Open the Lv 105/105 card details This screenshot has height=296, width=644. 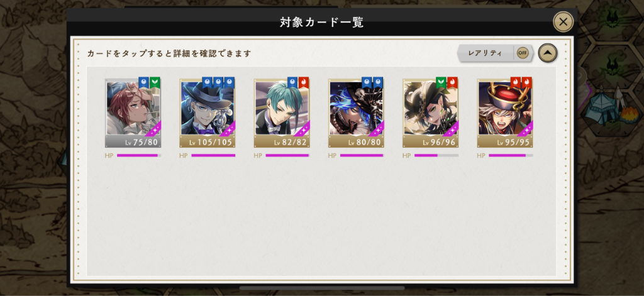(x=208, y=113)
